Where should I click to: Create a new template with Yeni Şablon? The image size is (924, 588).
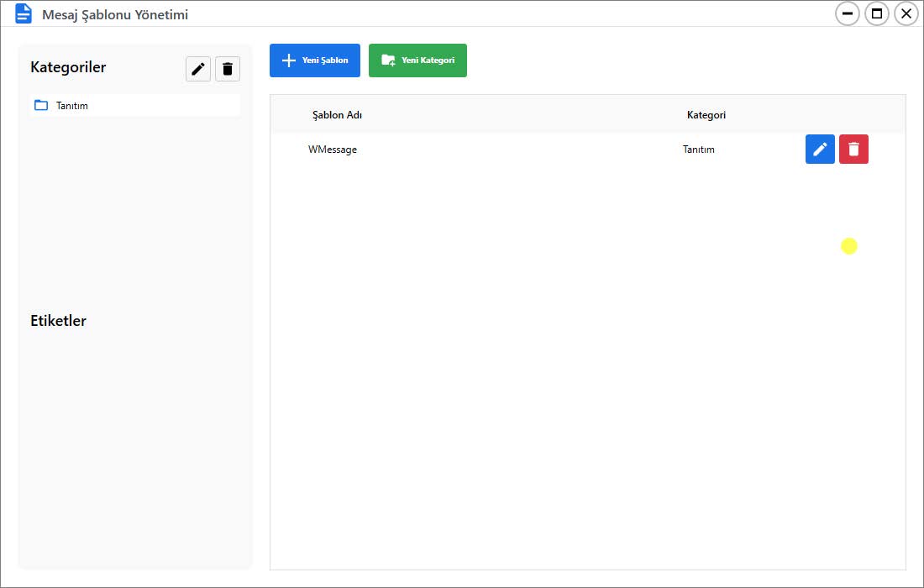315,60
